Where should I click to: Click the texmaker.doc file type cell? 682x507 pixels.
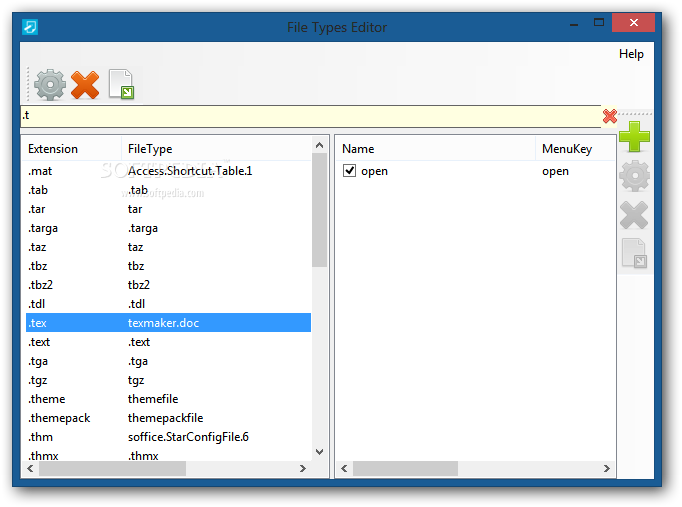[x=163, y=323]
